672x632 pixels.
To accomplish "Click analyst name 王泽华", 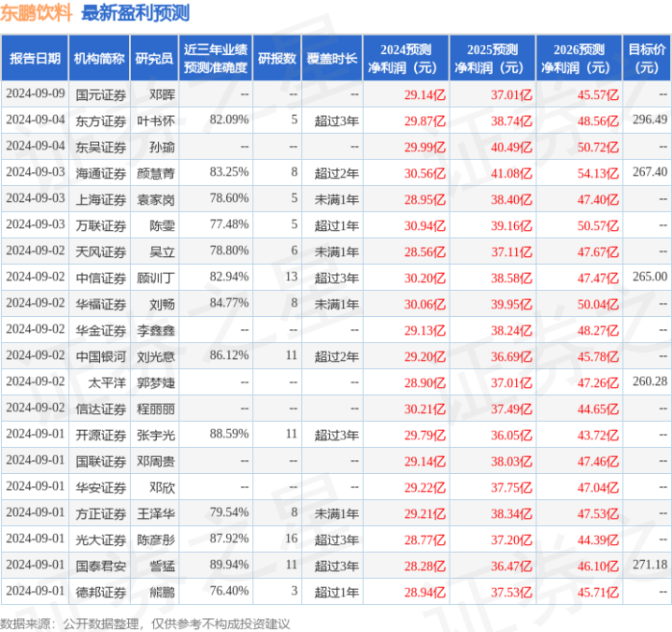I will pos(156,513).
